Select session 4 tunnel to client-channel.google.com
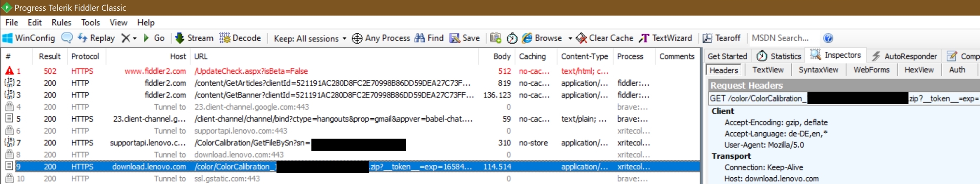The width and height of the screenshot is (980, 184). tap(351, 107)
